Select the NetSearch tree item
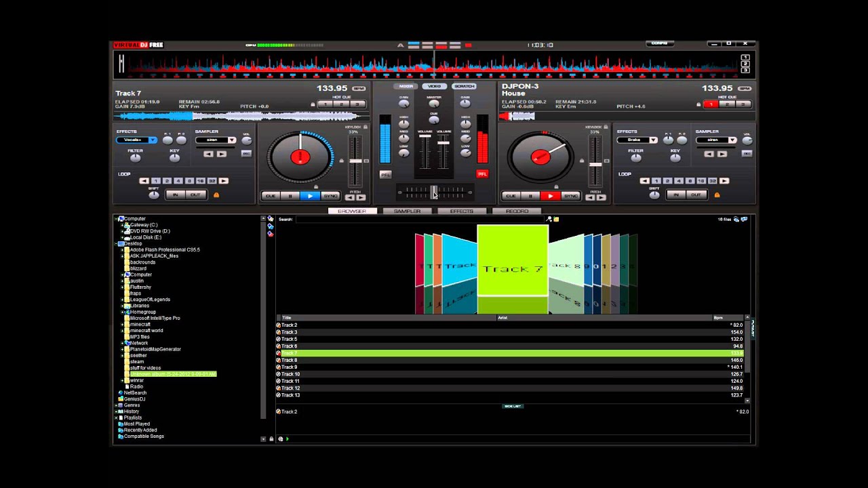This screenshot has height=488, width=868. tap(135, 393)
